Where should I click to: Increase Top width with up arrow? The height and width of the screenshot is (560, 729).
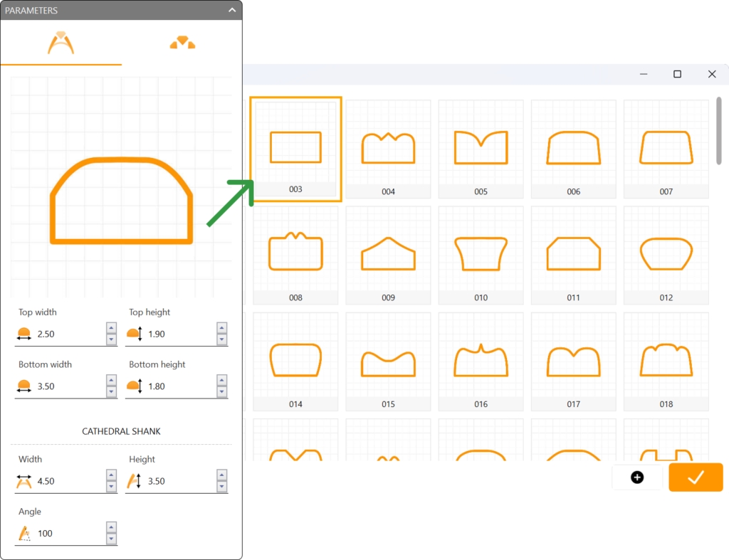(x=111, y=328)
